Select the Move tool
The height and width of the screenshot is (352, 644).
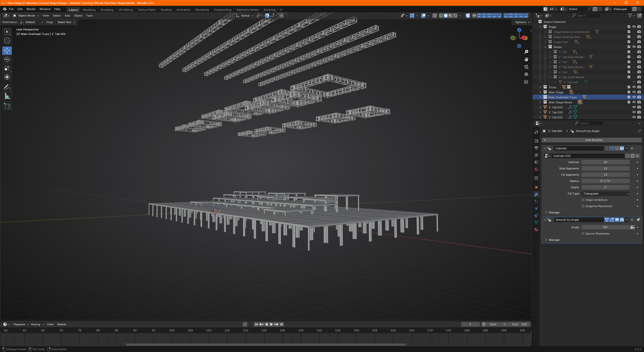(7, 51)
